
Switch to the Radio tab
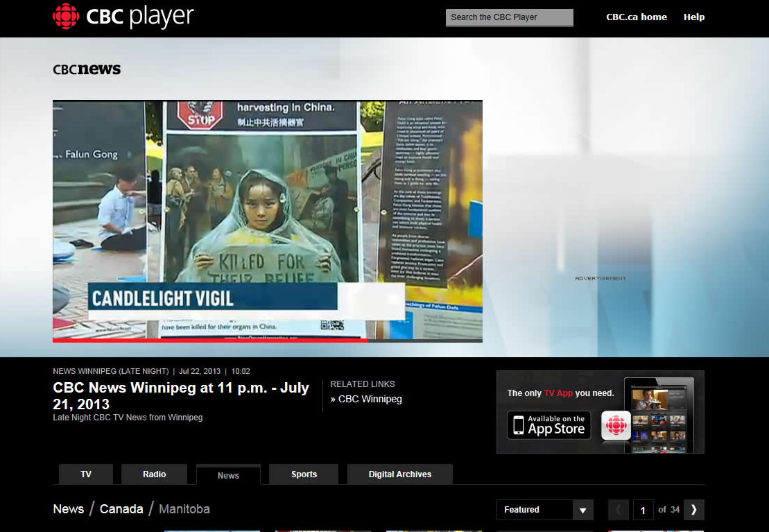coord(154,474)
